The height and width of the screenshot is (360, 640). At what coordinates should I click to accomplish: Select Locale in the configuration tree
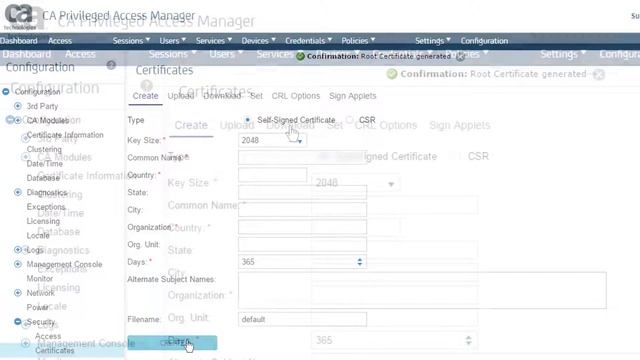[x=38, y=236]
